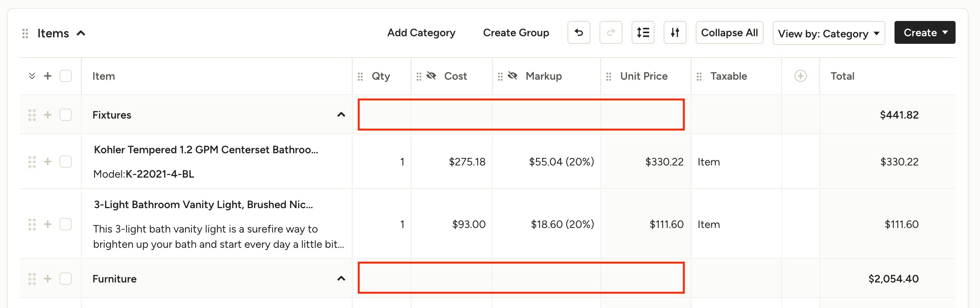The image size is (980, 308).
Task: Select the Fixtures category checkbox
Action: [66, 115]
